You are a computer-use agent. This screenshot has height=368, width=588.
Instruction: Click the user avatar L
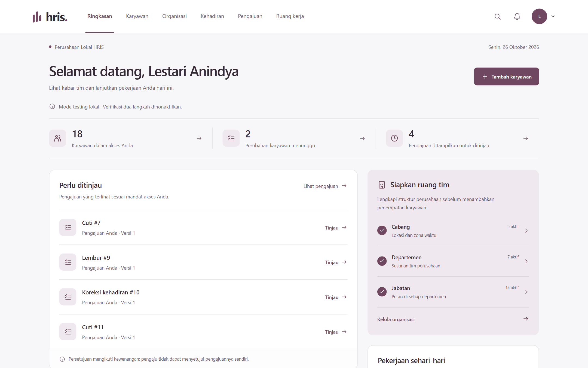[539, 16]
